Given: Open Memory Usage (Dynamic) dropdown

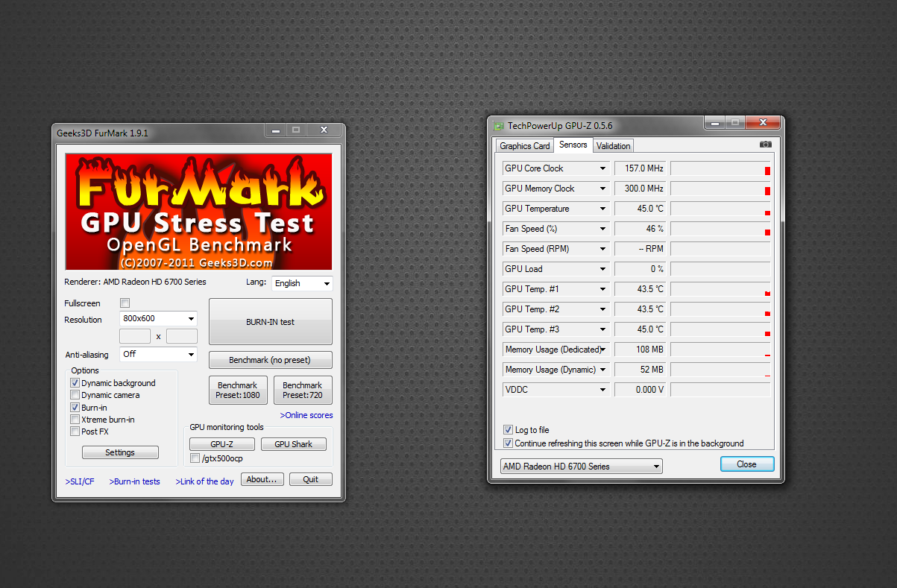Looking at the screenshot, I should point(602,370).
